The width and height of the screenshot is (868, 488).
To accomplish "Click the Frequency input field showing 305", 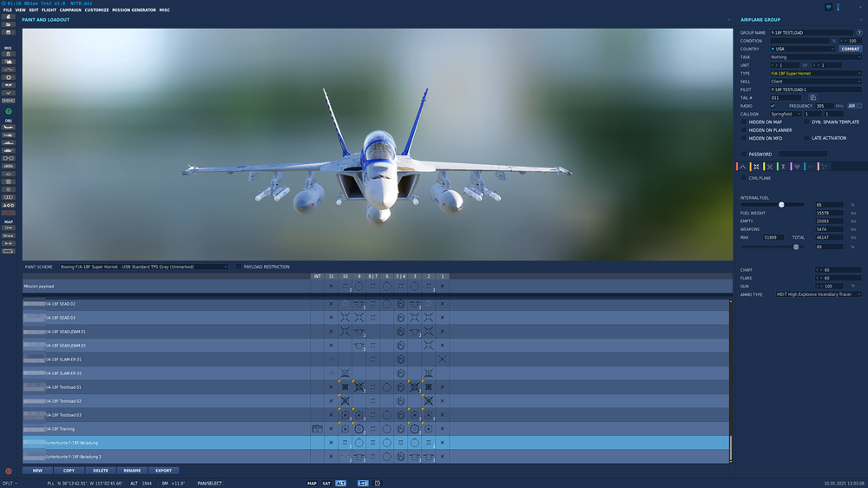I will [x=824, y=106].
